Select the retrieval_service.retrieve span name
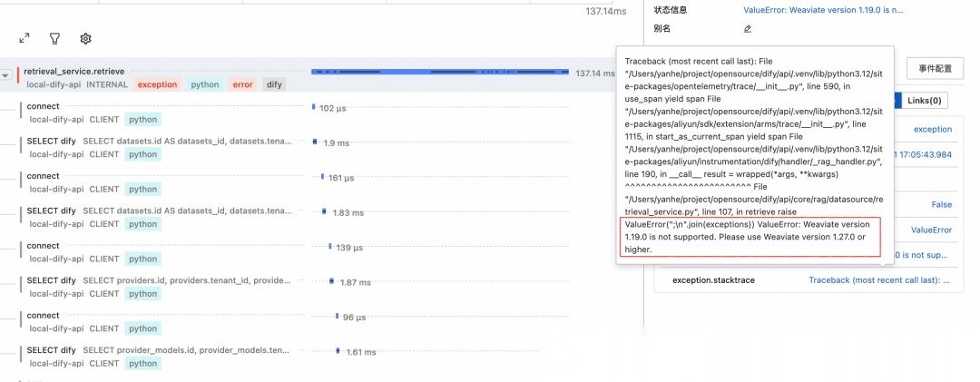The width and height of the screenshot is (980, 382). (x=73, y=72)
